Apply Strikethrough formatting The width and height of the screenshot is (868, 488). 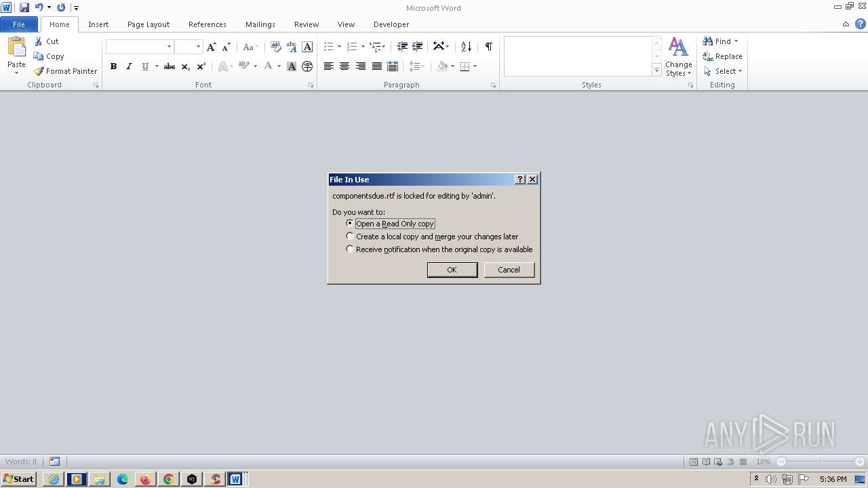click(x=170, y=66)
